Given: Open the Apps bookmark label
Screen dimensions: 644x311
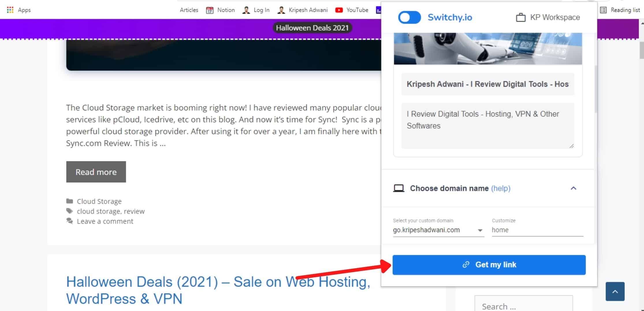Looking at the screenshot, I should point(24,10).
